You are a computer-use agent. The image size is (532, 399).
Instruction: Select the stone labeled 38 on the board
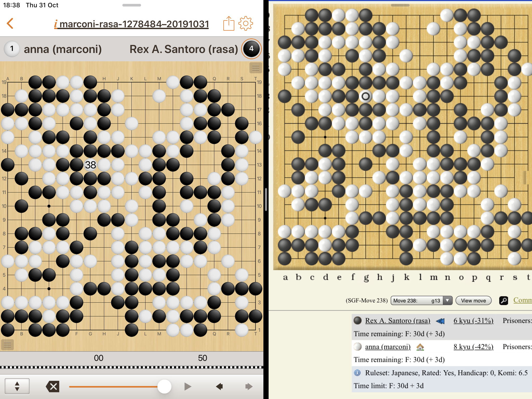click(90, 165)
